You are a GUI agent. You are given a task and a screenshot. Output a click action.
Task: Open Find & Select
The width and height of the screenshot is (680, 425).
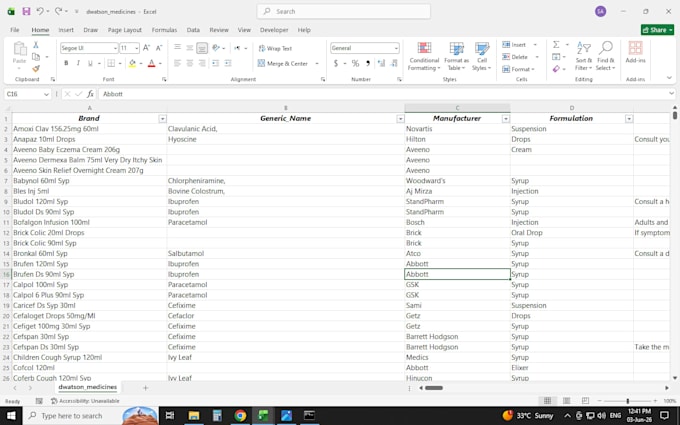click(x=605, y=56)
